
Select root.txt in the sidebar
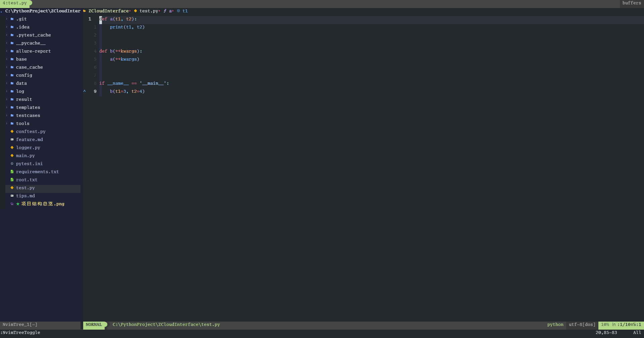coord(27,180)
